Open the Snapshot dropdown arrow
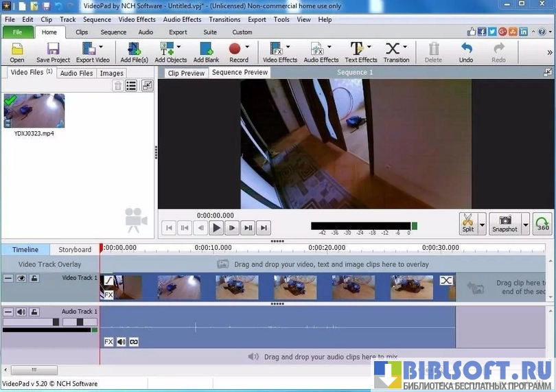Screen dimensions: 556x392 pyautogui.click(x=525, y=224)
